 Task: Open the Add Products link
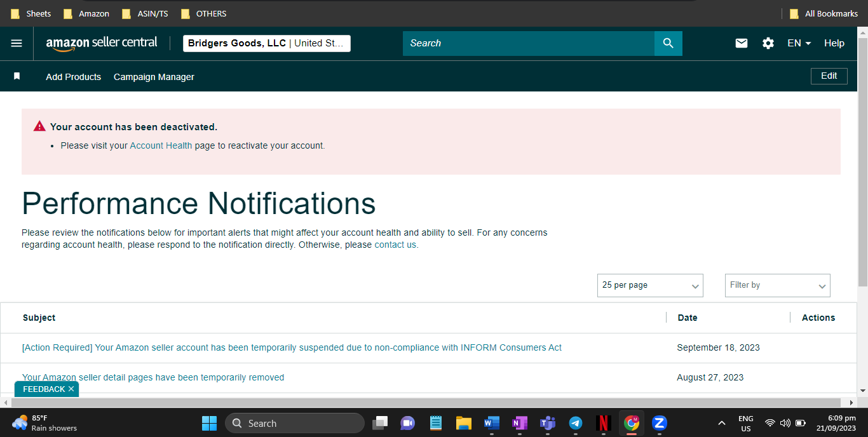click(73, 77)
